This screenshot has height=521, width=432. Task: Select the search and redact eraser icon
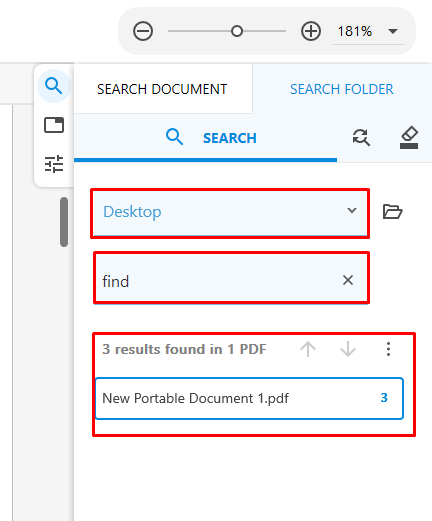[409, 137]
